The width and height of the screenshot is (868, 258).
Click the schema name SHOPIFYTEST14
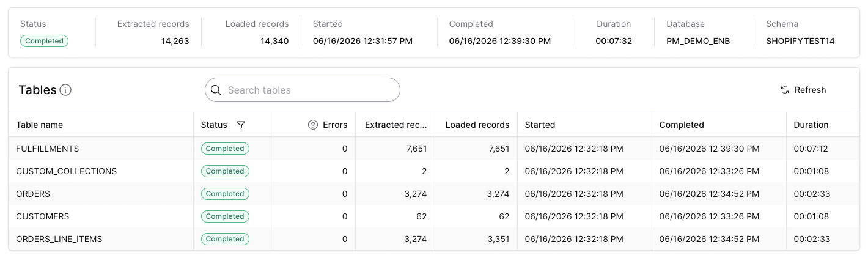(x=800, y=41)
